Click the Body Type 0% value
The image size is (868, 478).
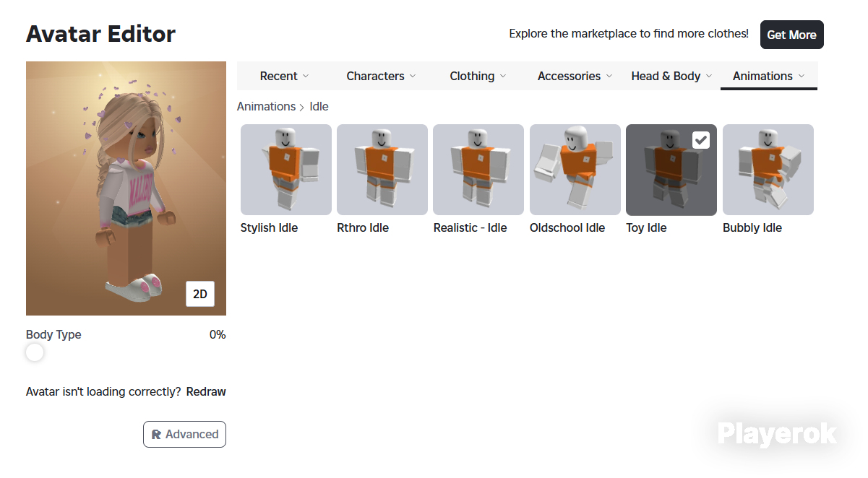pos(218,334)
